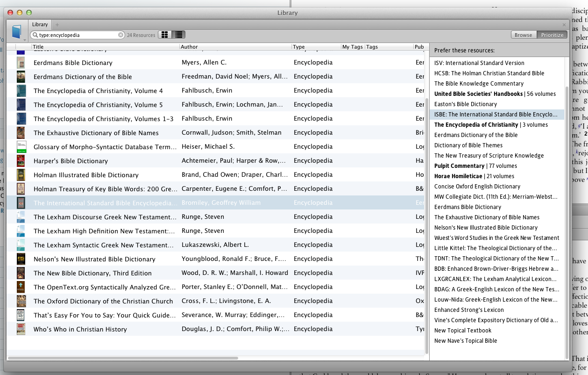Select the Library tab
The image size is (588, 375).
pos(40,25)
